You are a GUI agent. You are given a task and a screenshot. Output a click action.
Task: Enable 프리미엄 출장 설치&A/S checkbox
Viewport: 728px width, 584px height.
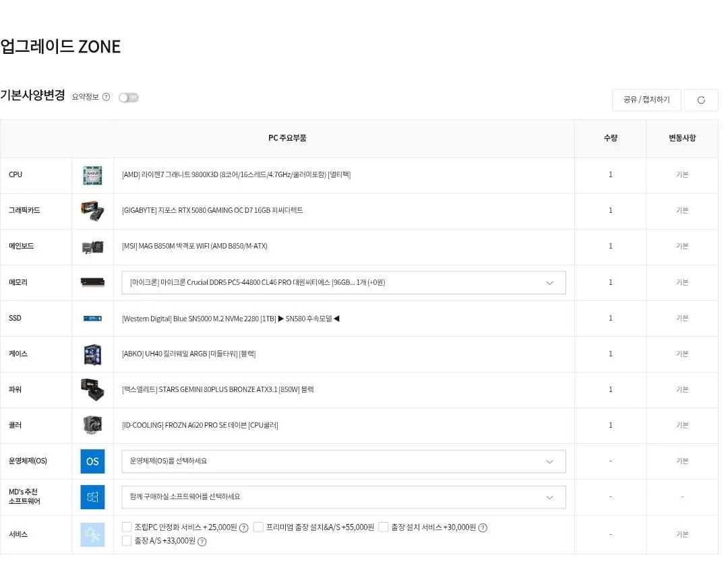[258, 527]
